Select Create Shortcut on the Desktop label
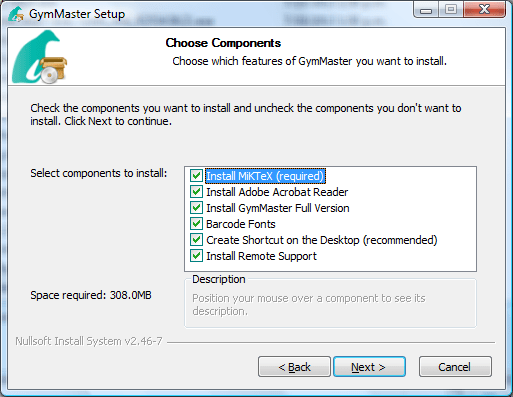 [x=322, y=240]
